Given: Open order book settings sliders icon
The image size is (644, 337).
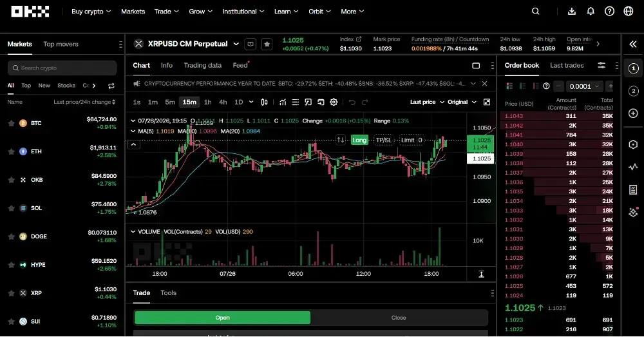Looking at the screenshot, I should 601,65.
